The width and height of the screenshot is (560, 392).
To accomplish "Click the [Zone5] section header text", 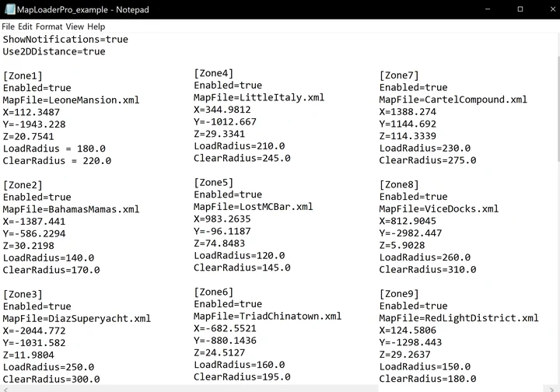I will point(214,183).
